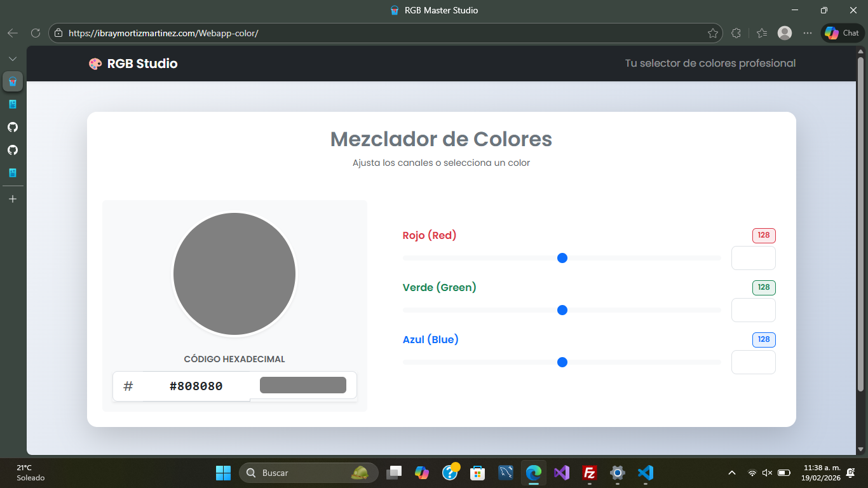Click the settings gear icon on the taskbar
This screenshot has width=868, height=488.
tap(617, 473)
